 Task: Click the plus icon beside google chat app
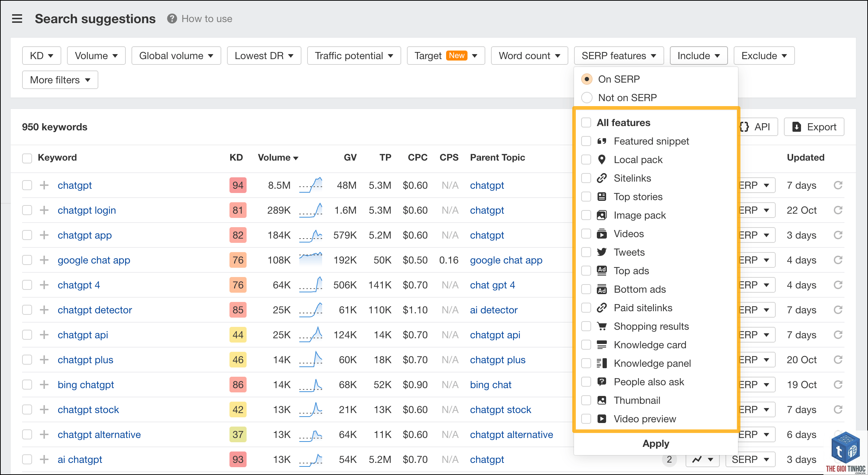click(44, 260)
